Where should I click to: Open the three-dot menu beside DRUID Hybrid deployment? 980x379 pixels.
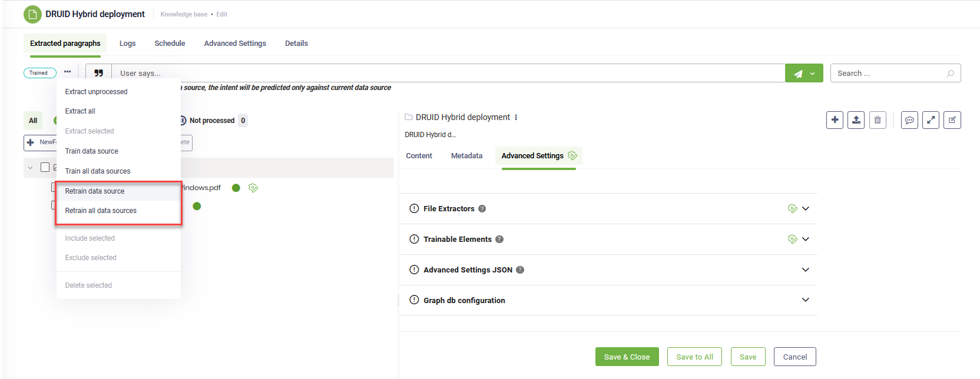[516, 117]
